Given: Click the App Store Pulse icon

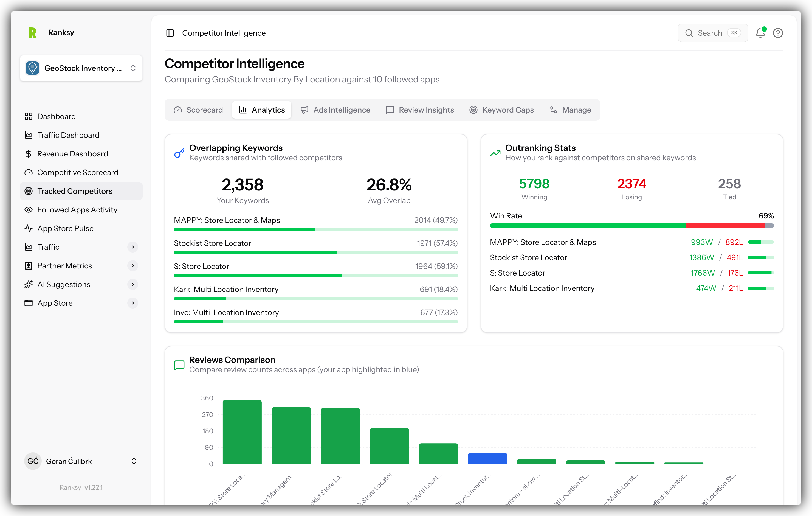Looking at the screenshot, I should [x=28, y=228].
